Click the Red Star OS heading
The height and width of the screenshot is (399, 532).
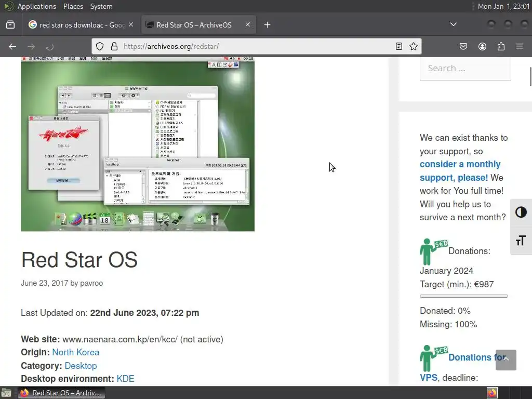coord(79,260)
